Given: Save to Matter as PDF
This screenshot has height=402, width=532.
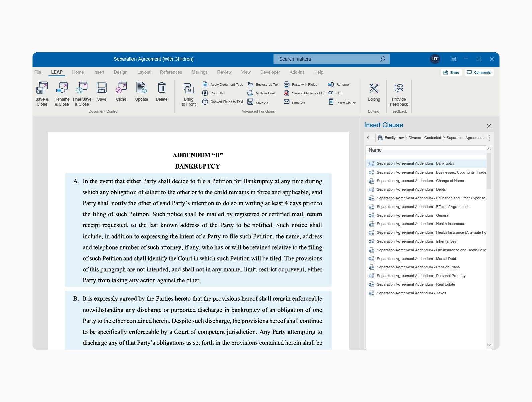Looking at the screenshot, I should [304, 93].
